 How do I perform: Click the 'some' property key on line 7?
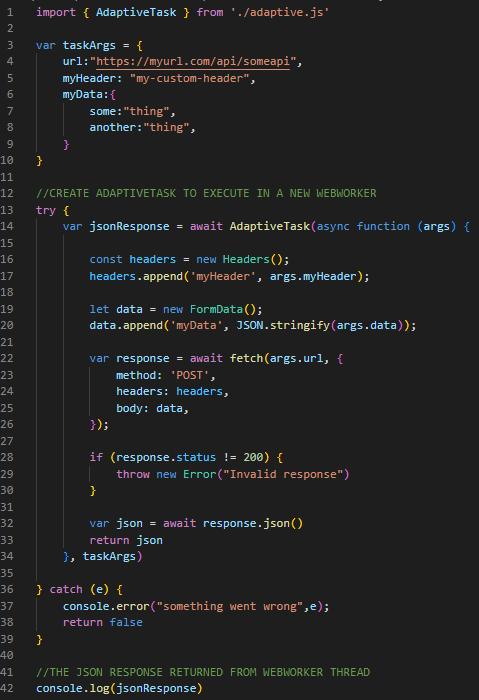click(x=103, y=111)
